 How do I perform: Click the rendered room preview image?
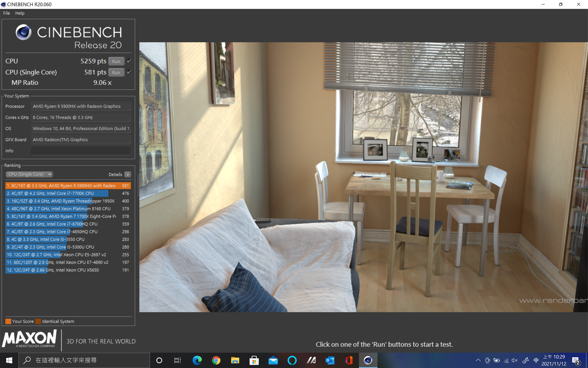[363, 177]
